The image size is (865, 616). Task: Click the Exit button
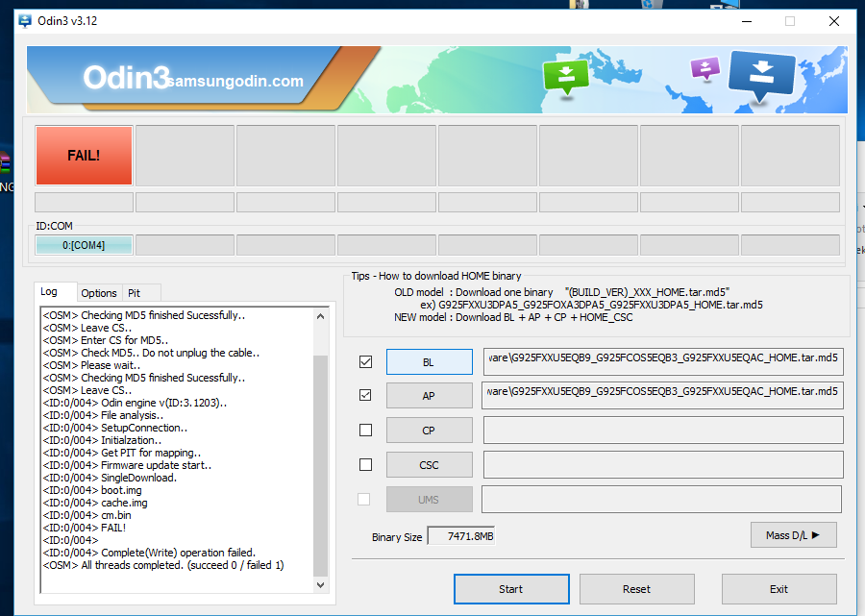point(778,589)
